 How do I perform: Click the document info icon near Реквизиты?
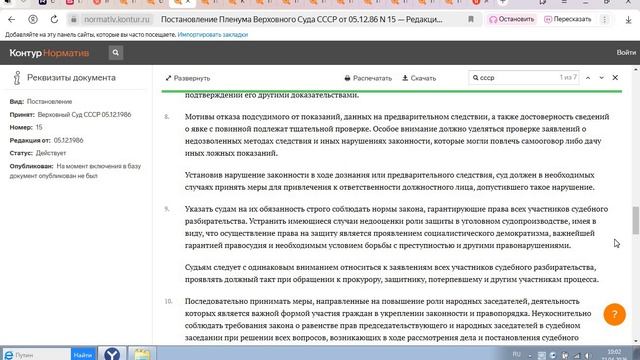(17, 78)
